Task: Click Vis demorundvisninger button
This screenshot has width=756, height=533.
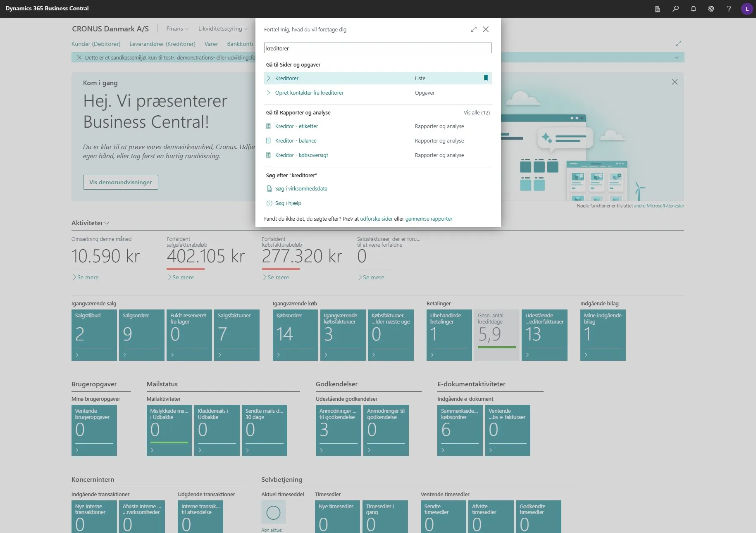Action: (121, 182)
